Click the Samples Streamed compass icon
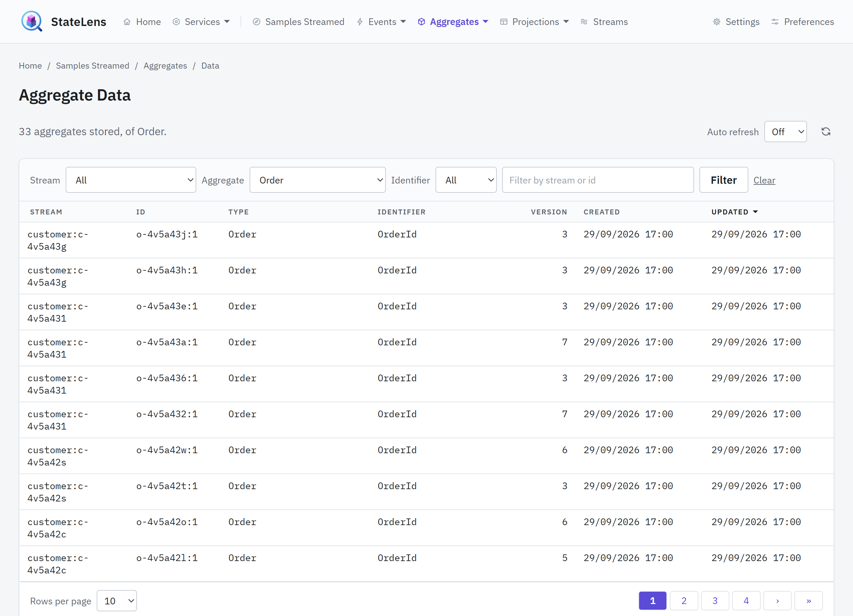The width and height of the screenshot is (853, 616). pyautogui.click(x=257, y=22)
